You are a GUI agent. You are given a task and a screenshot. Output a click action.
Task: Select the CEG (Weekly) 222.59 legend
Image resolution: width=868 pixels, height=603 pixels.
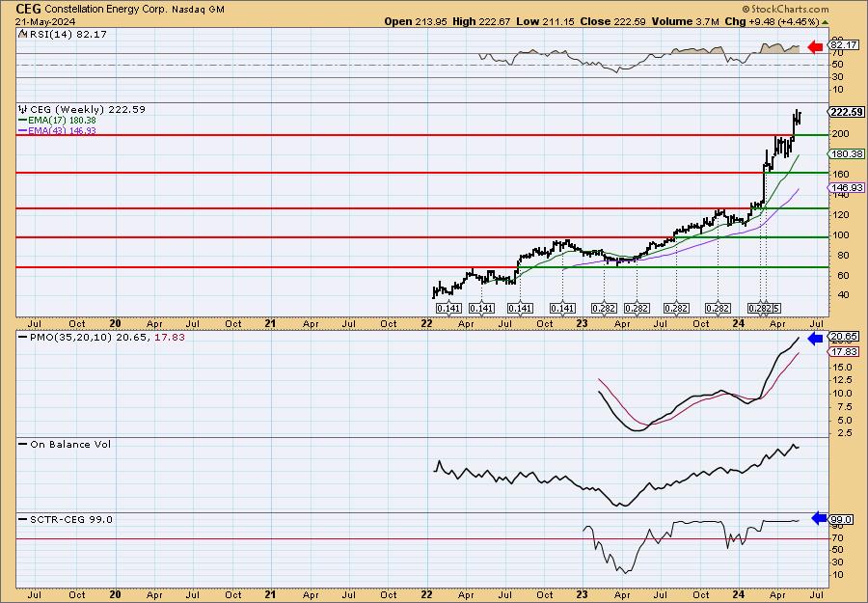88,110
